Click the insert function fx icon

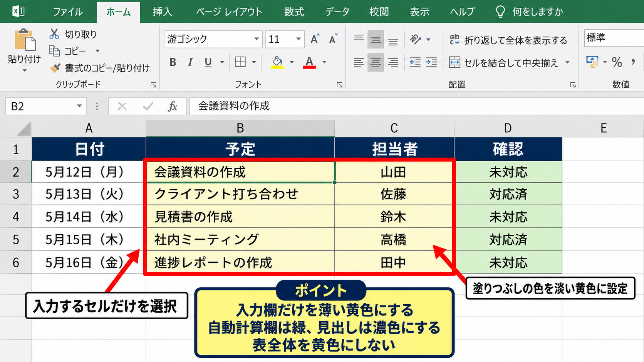(173, 106)
